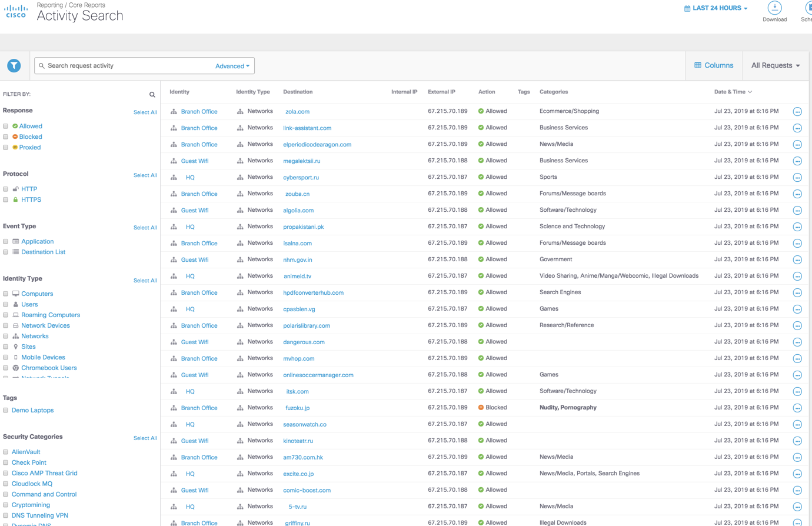Check the Allowed response filter
812x526 pixels.
point(6,126)
